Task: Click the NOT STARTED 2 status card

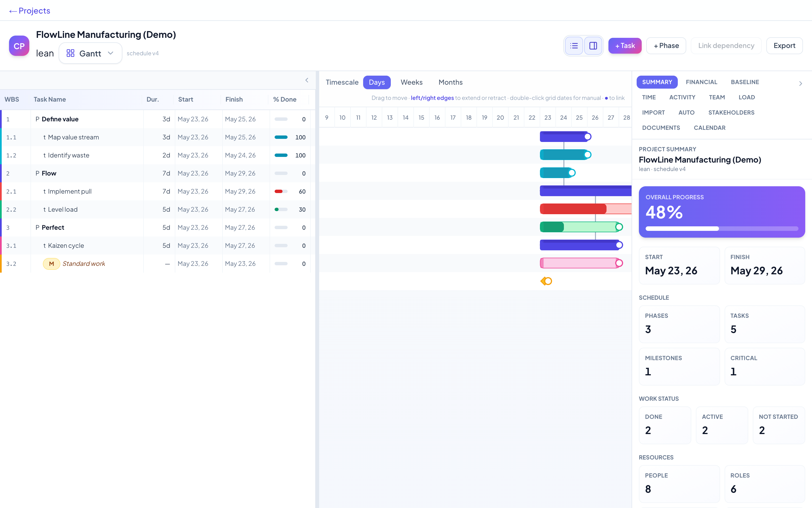Action: tap(778, 425)
